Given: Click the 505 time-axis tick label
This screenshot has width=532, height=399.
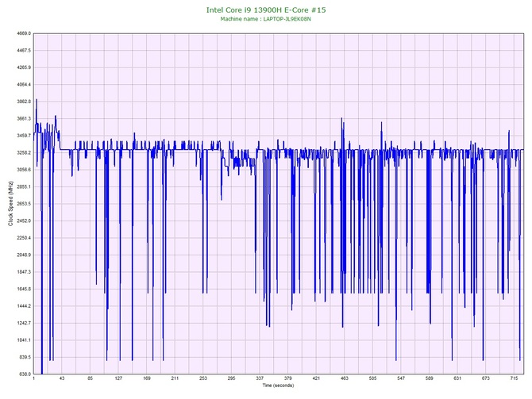Looking at the screenshot, I should [372, 378].
